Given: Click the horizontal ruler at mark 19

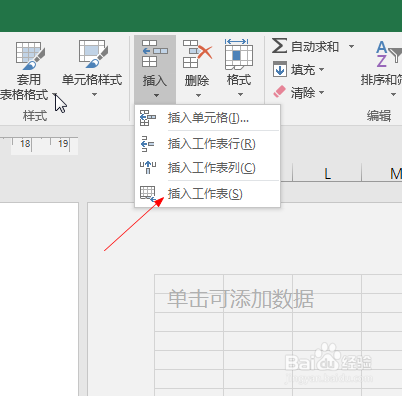Looking at the screenshot, I should point(63,144).
